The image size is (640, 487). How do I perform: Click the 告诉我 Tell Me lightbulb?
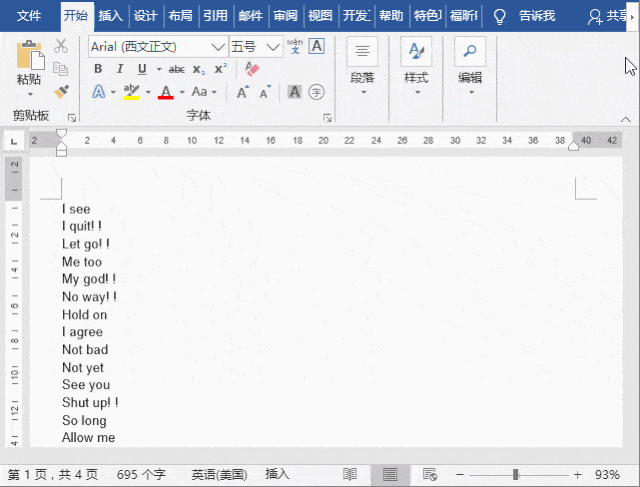click(x=500, y=16)
